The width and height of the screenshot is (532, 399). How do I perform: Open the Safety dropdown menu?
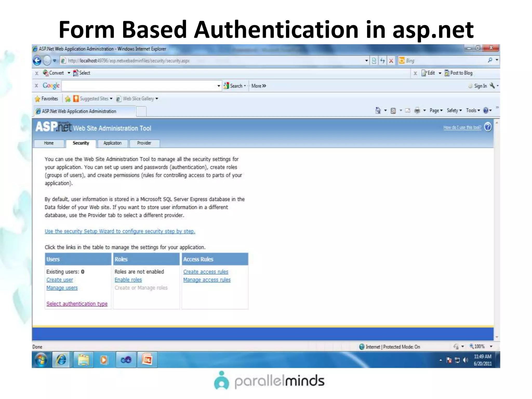(454, 111)
